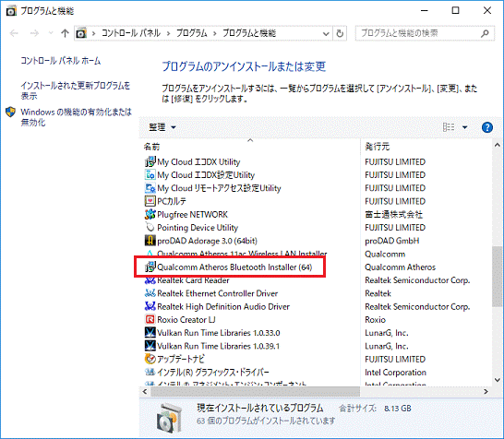
Task: Select the Pointing Device Utility entry
Action: click(x=198, y=228)
